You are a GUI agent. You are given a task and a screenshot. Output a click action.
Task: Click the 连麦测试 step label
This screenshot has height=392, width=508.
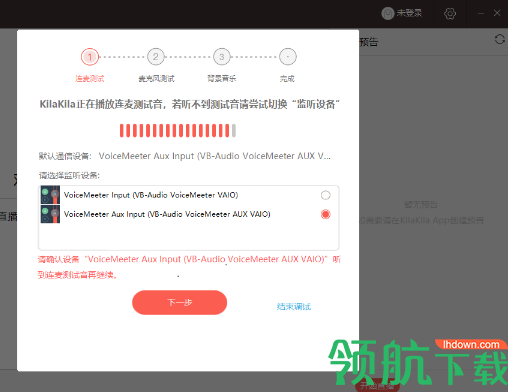90,79
